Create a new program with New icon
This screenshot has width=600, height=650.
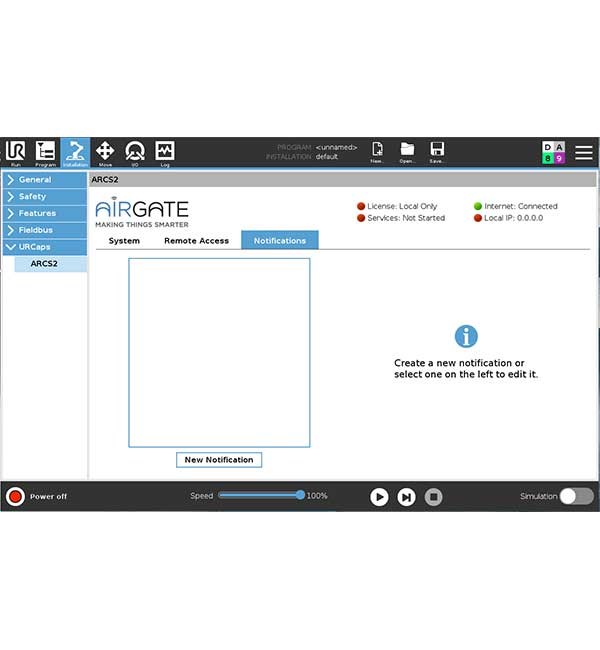point(377,152)
